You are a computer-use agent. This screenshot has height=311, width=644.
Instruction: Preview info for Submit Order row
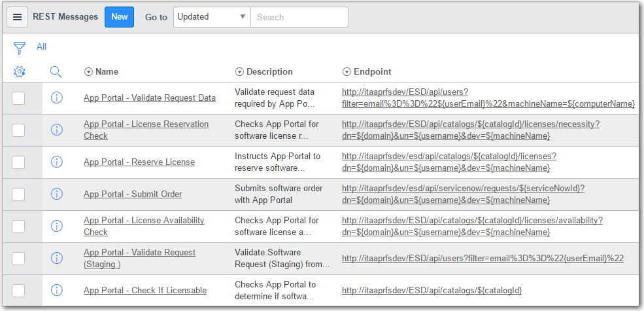57,194
